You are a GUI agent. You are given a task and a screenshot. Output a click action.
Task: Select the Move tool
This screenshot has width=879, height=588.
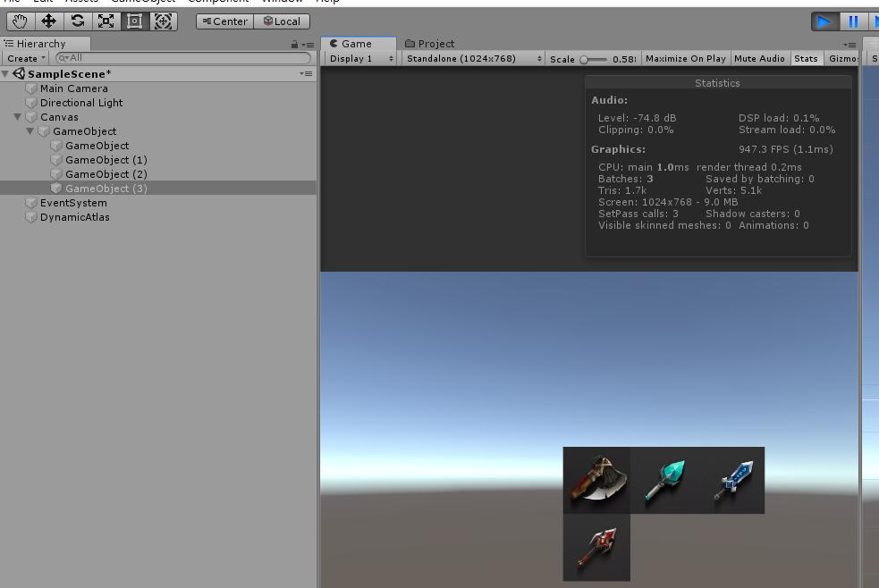pyautogui.click(x=48, y=21)
